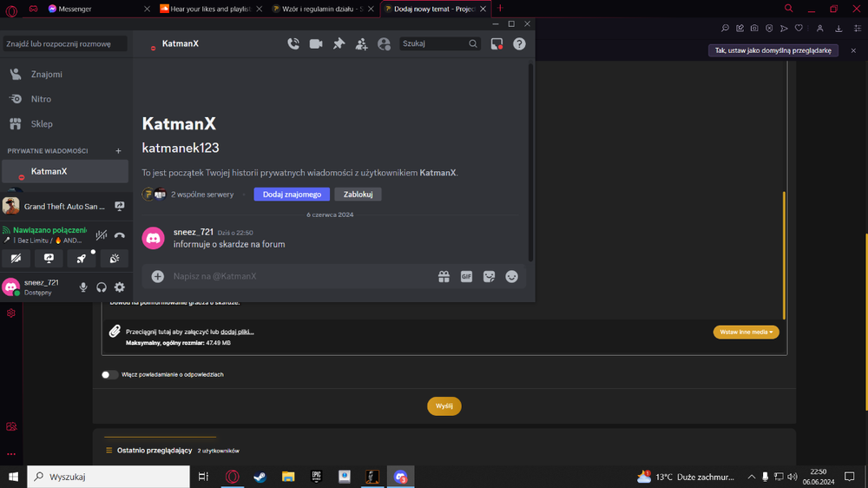Turn on camera in voice panel
This screenshot has width=868, height=488.
16,259
